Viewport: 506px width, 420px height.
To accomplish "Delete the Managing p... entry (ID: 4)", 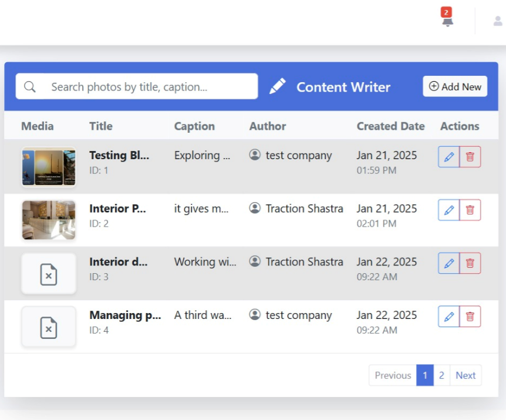I will [x=470, y=317].
